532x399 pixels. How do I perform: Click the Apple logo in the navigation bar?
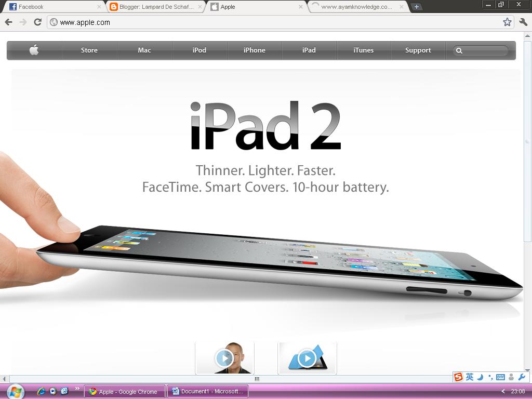click(34, 50)
